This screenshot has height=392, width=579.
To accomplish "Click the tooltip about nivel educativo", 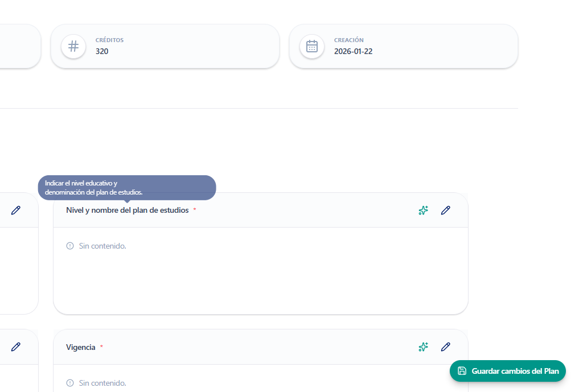I will pos(127,188).
